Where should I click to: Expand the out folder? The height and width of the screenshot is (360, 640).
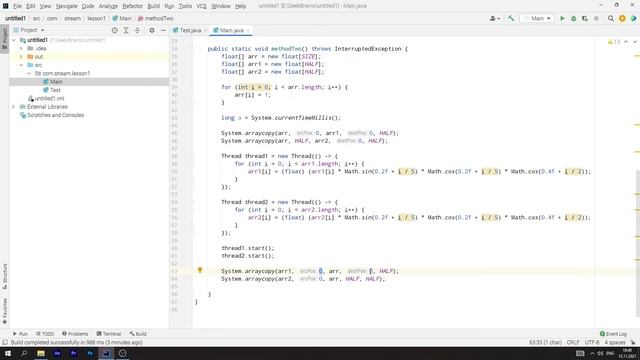click(x=21, y=57)
